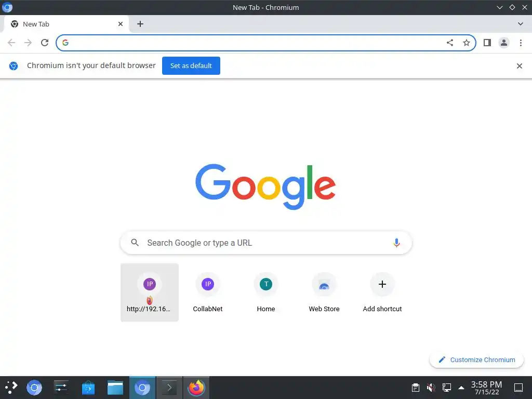532x399 pixels.
Task: Click the magnifier icon in search box
Action: coord(135,243)
